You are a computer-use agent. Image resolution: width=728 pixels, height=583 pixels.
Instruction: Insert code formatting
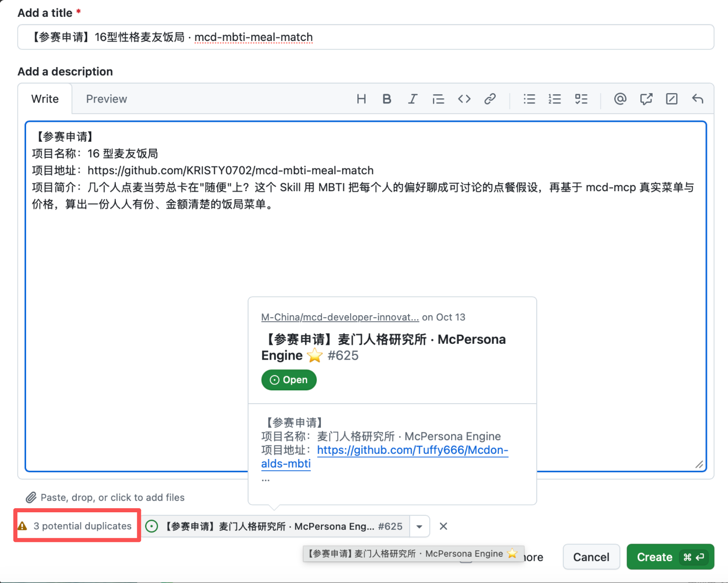[x=464, y=99]
